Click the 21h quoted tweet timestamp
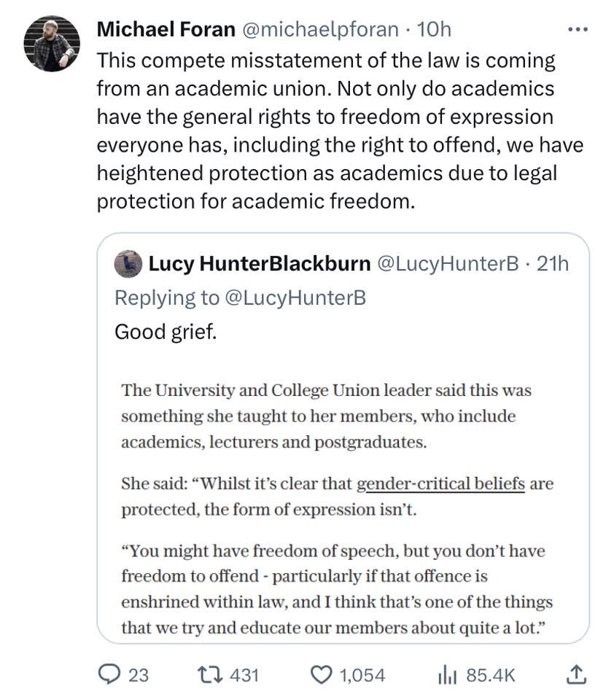Screen dimensions: 614x700 pyautogui.click(x=552, y=263)
